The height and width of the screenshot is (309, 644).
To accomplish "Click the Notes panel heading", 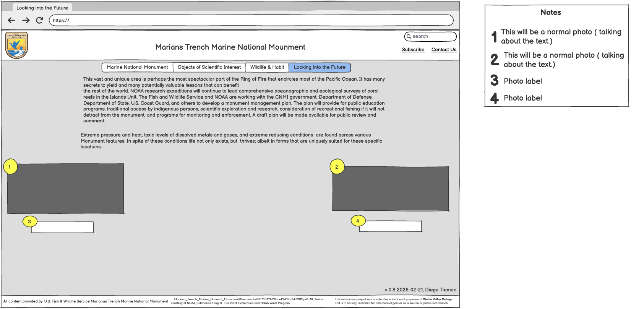I will point(551,12).
